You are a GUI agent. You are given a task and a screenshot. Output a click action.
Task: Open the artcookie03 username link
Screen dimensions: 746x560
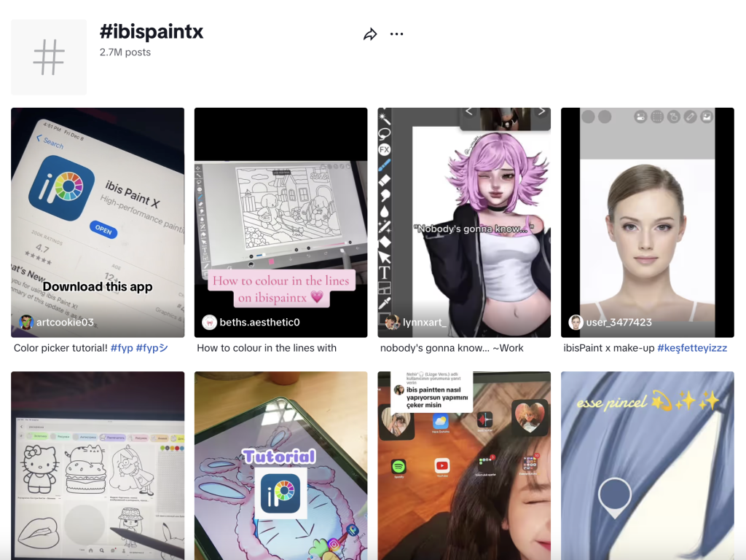(64, 322)
